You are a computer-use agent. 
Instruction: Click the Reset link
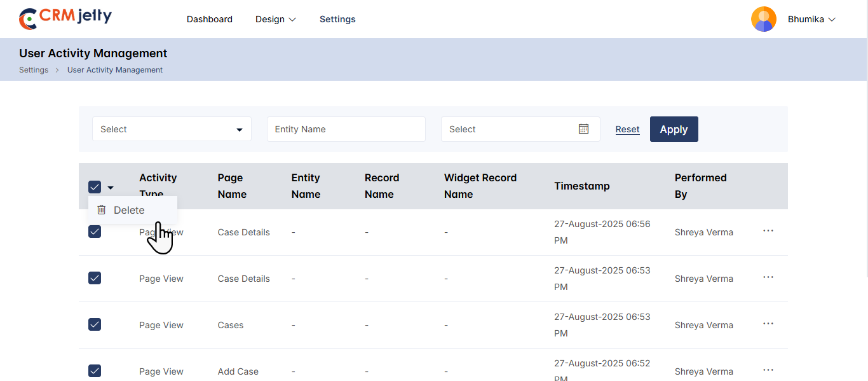point(627,129)
